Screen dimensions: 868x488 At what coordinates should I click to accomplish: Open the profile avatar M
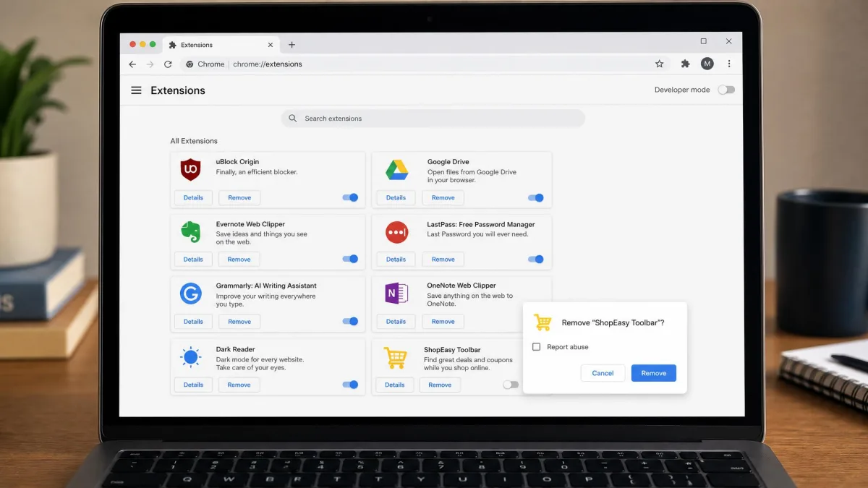coord(707,64)
